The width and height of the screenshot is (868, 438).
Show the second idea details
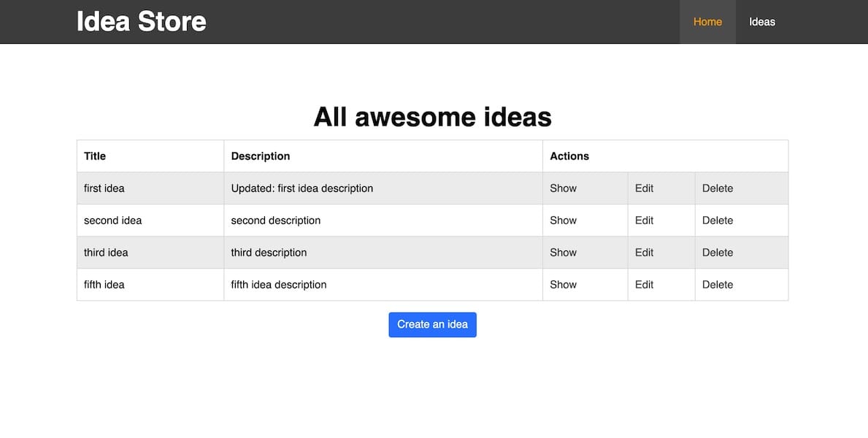coord(563,220)
